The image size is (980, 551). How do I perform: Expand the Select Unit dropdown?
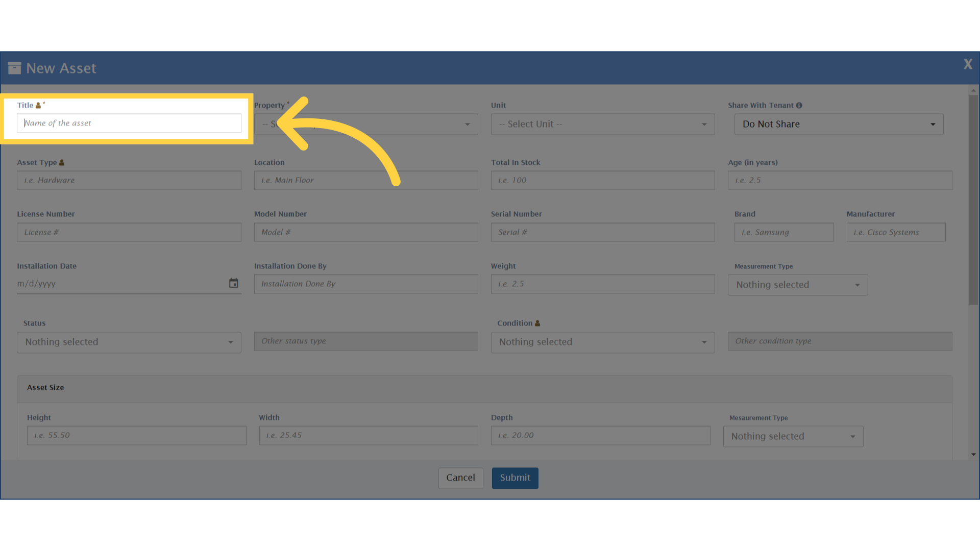coord(602,124)
